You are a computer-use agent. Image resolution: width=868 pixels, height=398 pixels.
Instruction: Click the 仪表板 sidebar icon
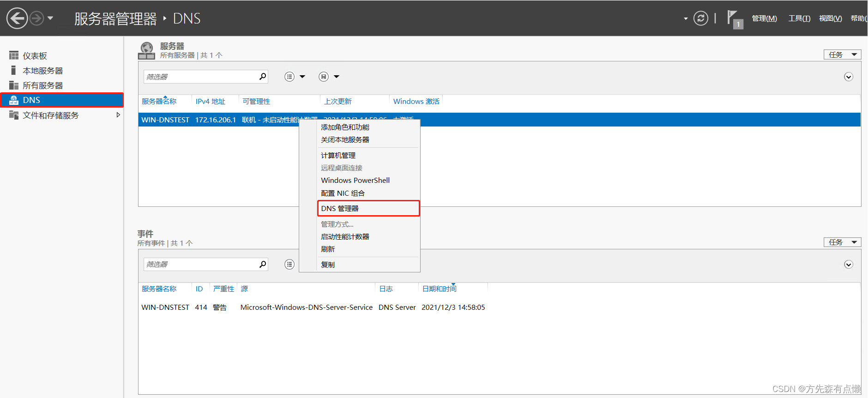14,55
